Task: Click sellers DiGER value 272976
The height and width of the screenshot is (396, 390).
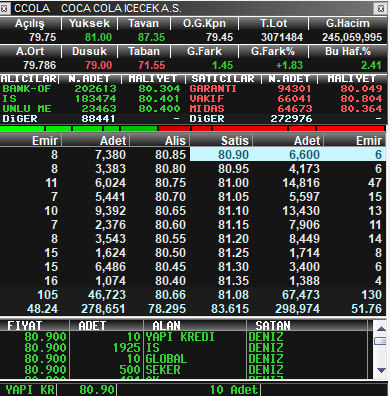Action: coord(291,119)
